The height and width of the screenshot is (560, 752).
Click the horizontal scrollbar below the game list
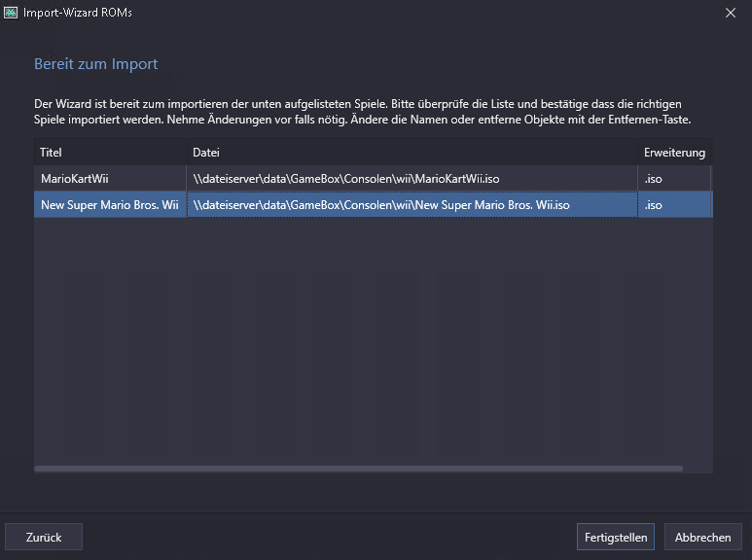coord(358,469)
